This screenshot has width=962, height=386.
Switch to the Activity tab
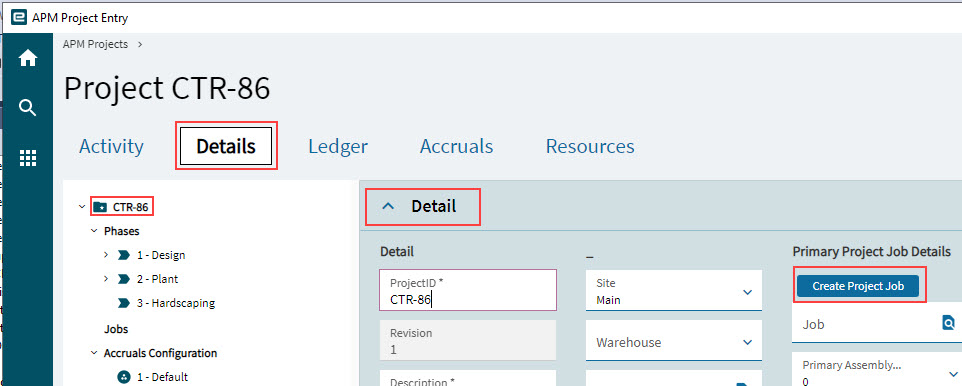[111, 147]
